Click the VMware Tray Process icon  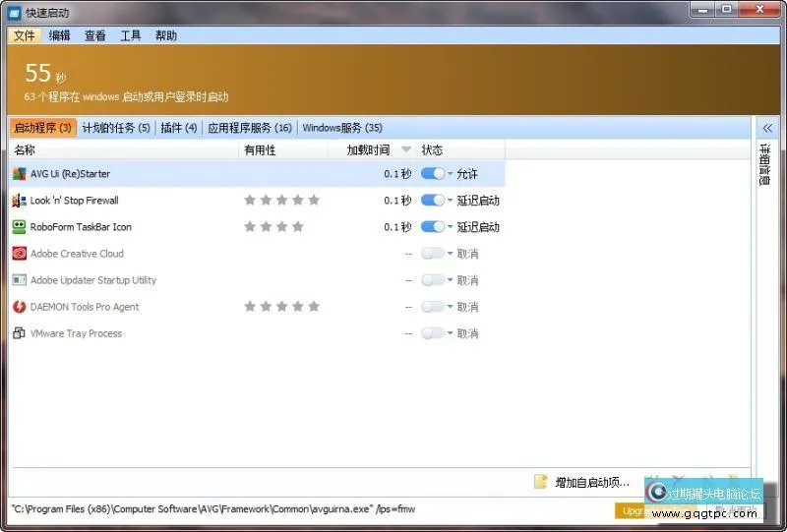pyautogui.click(x=19, y=333)
